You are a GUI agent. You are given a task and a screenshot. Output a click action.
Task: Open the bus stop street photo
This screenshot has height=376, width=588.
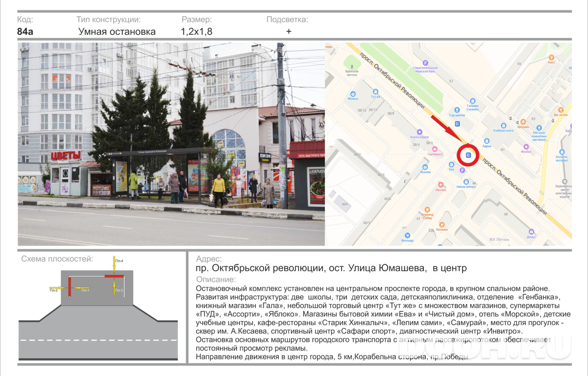click(171, 144)
